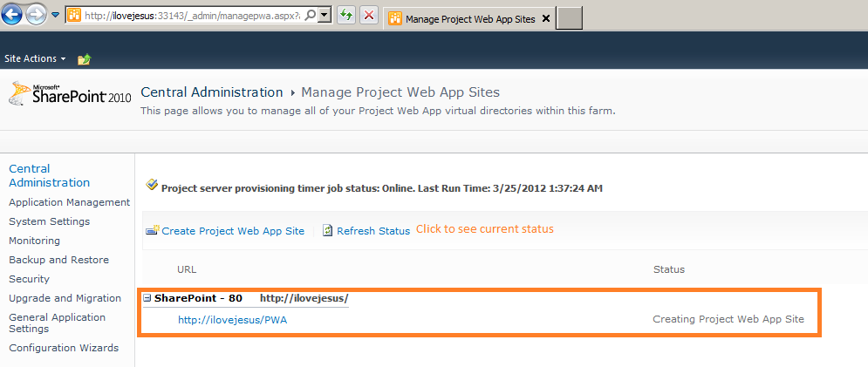The height and width of the screenshot is (367, 868).
Task: Click the address bar URL field
Action: point(192,16)
